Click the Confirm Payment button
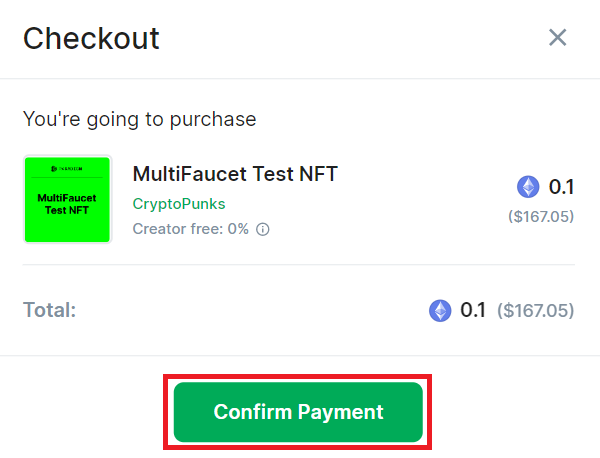The height and width of the screenshot is (458, 600). point(298,412)
